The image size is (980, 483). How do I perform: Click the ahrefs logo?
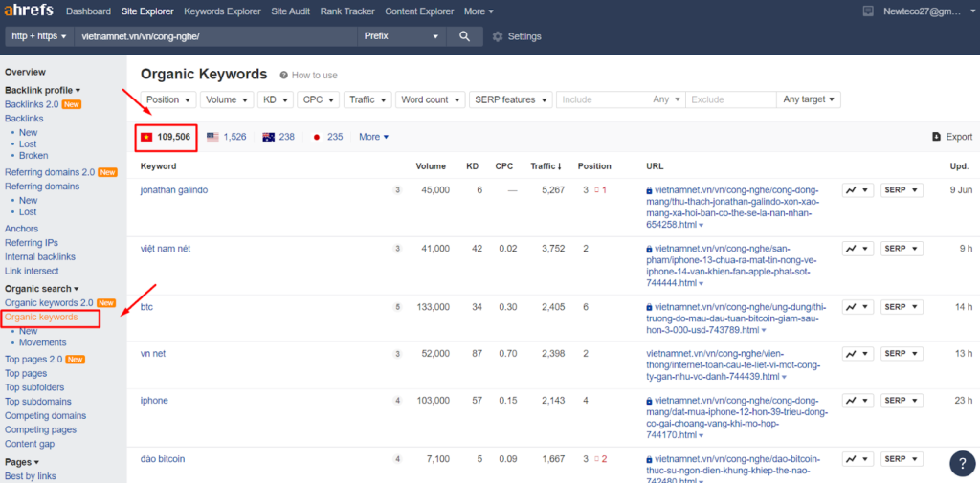(29, 11)
